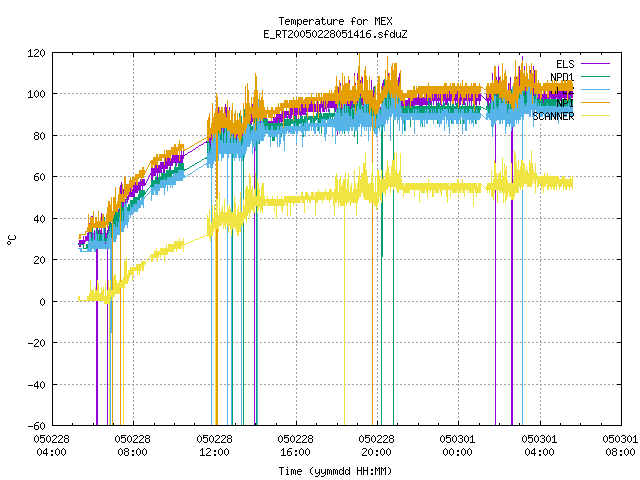The width and height of the screenshot is (640, 480).
Task: Click the 050301 04:00 x-axis label
Action: click(539, 446)
